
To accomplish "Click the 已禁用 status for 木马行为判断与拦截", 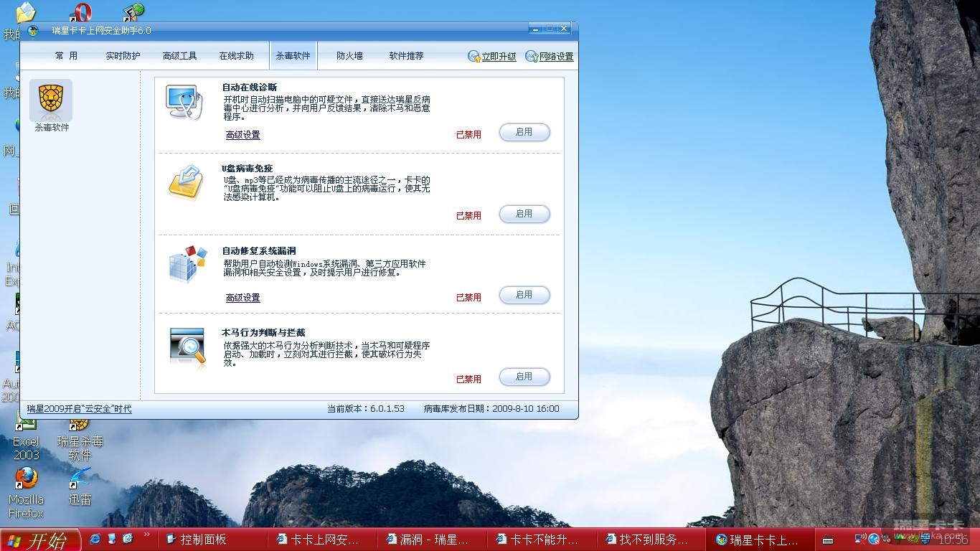I will pos(468,379).
